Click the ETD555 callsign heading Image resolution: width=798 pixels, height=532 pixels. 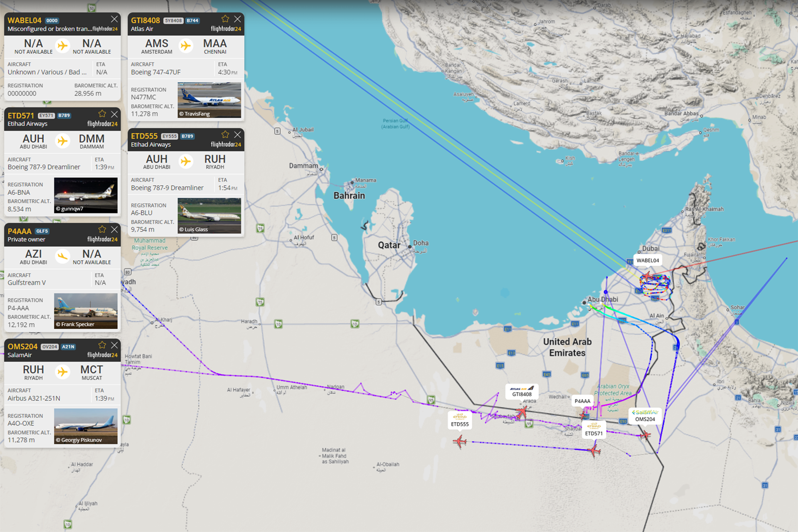(144, 136)
